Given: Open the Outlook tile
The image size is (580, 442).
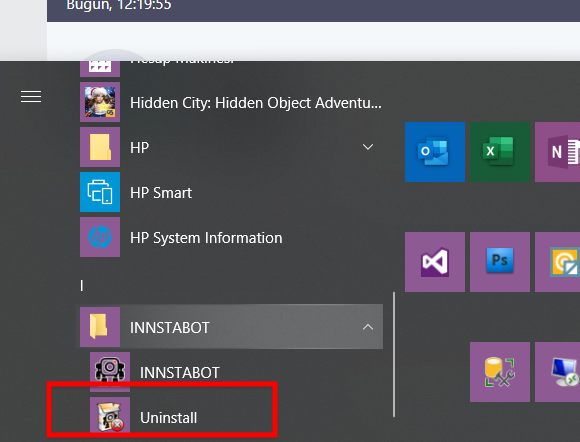Looking at the screenshot, I should click(x=435, y=152).
